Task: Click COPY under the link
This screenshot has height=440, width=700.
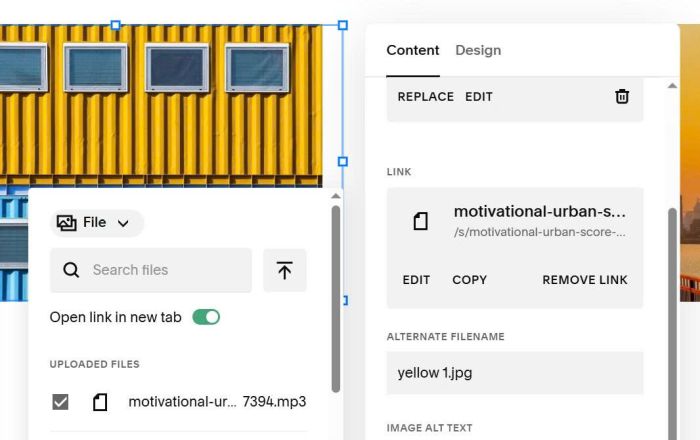Action: click(470, 280)
